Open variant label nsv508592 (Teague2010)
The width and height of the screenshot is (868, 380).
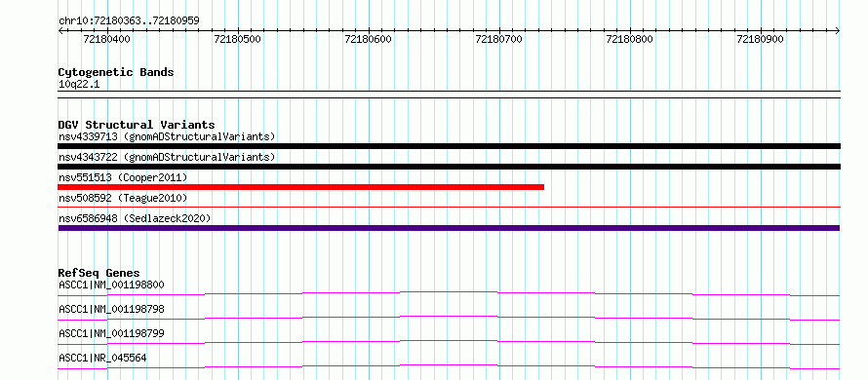[x=123, y=198]
